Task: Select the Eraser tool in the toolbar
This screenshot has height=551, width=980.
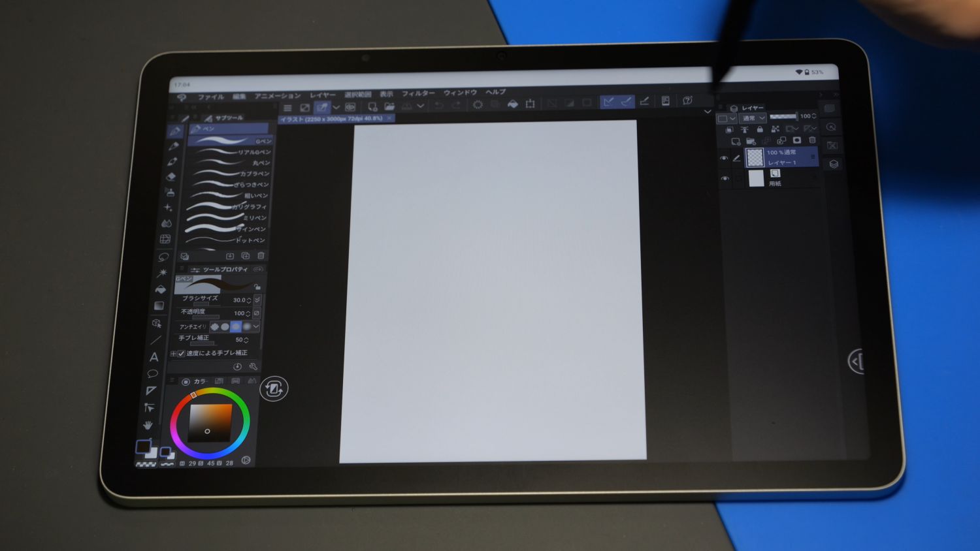Action: tap(171, 177)
